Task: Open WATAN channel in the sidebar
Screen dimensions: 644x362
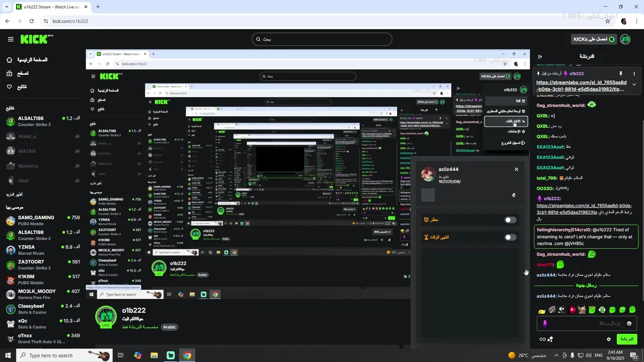Action: tap(43, 151)
